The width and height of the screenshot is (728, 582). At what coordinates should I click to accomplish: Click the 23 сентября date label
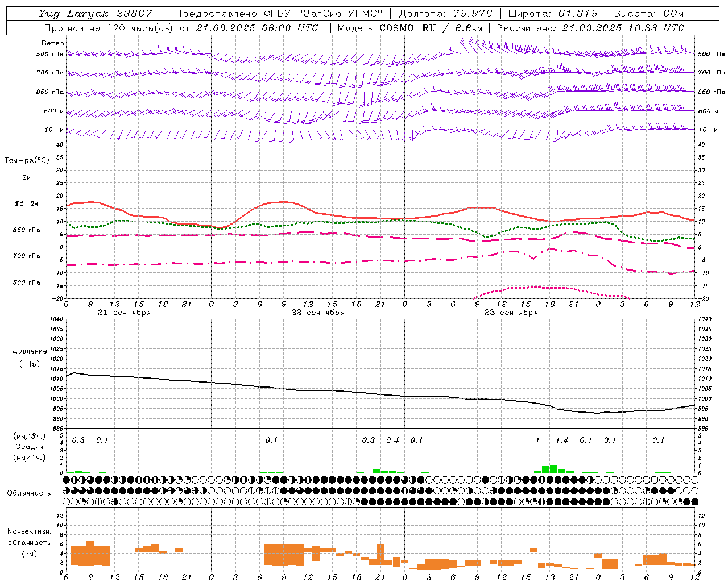coord(511,313)
